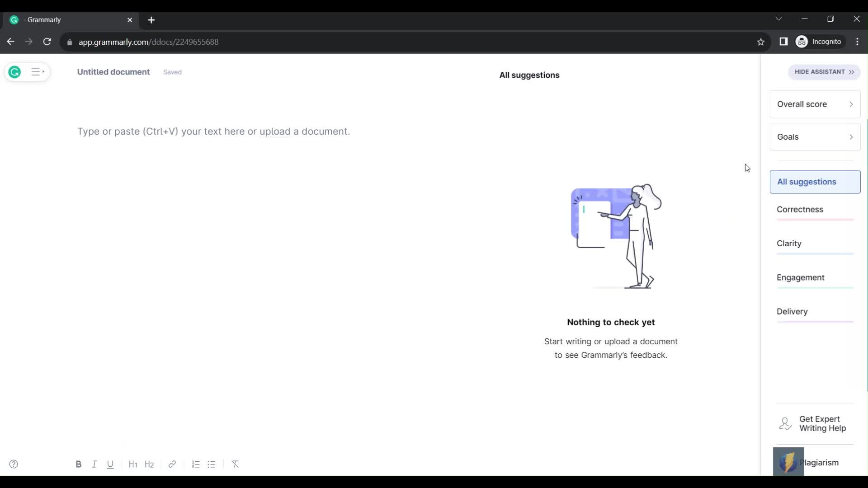Image resolution: width=868 pixels, height=488 pixels.
Task: Open the tab search dropdown arrow
Action: (778, 19)
